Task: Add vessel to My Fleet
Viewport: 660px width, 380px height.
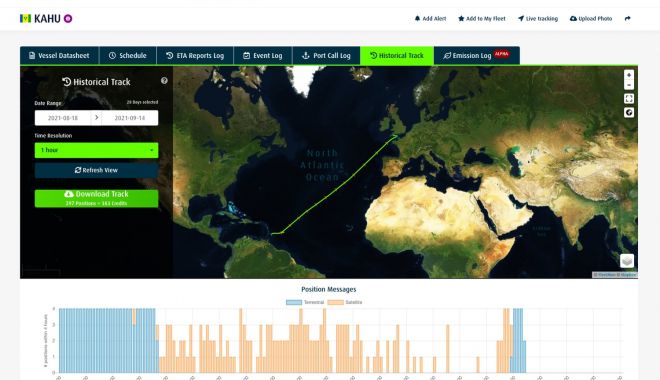Action: 482,19
